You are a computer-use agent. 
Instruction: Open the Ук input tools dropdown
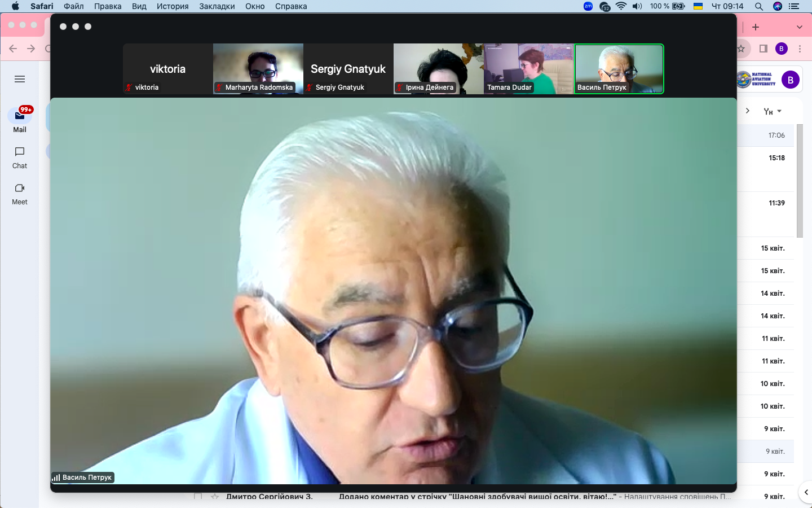click(x=773, y=111)
